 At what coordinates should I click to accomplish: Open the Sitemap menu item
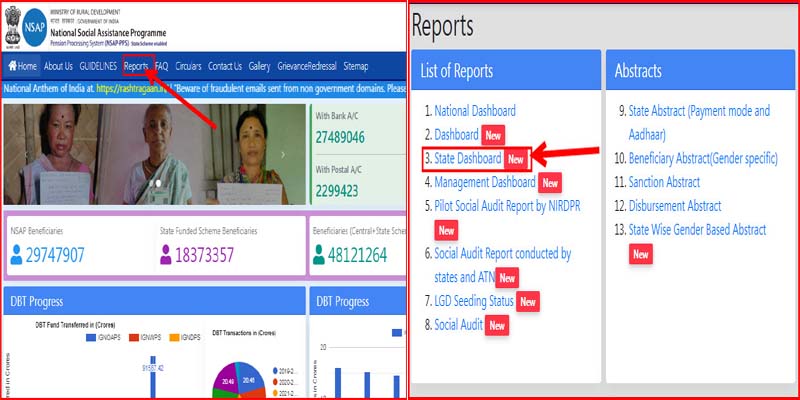tap(356, 66)
